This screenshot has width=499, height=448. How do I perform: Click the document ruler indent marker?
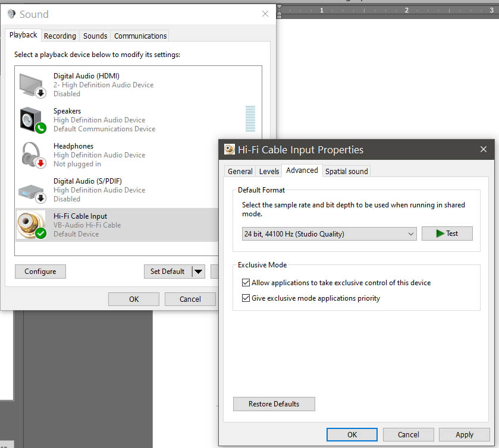279,11
